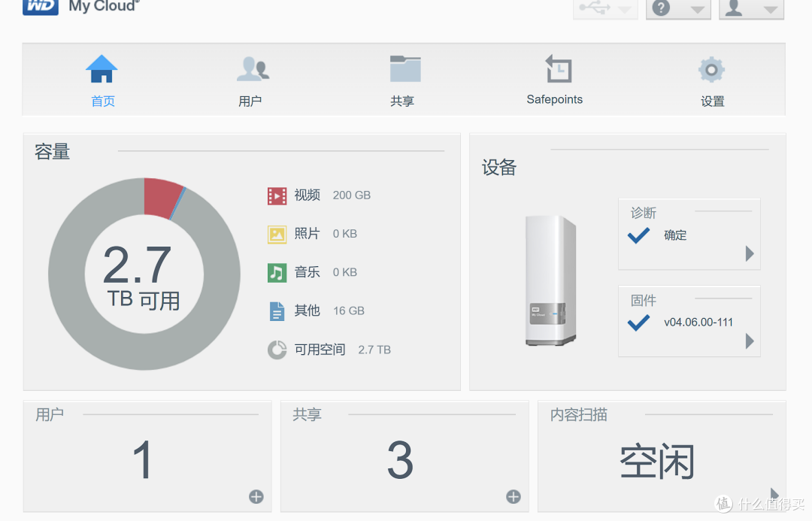Expand the 固件 firmware arrow

(x=750, y=341)
